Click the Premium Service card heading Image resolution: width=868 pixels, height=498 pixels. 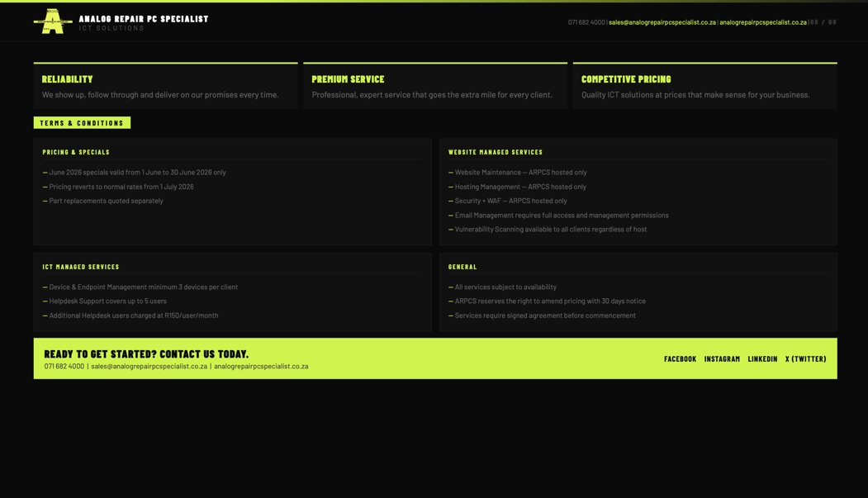(x=348, y=79)
